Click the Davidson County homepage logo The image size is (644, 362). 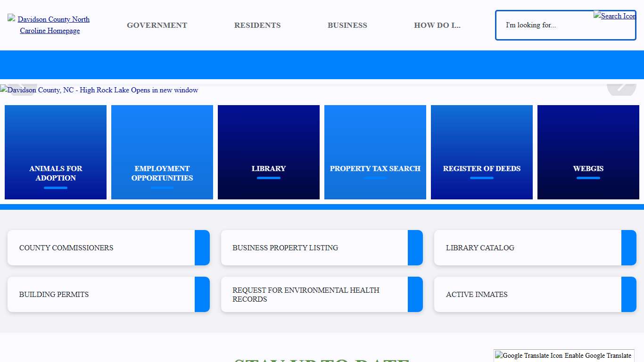click(50, 25)
